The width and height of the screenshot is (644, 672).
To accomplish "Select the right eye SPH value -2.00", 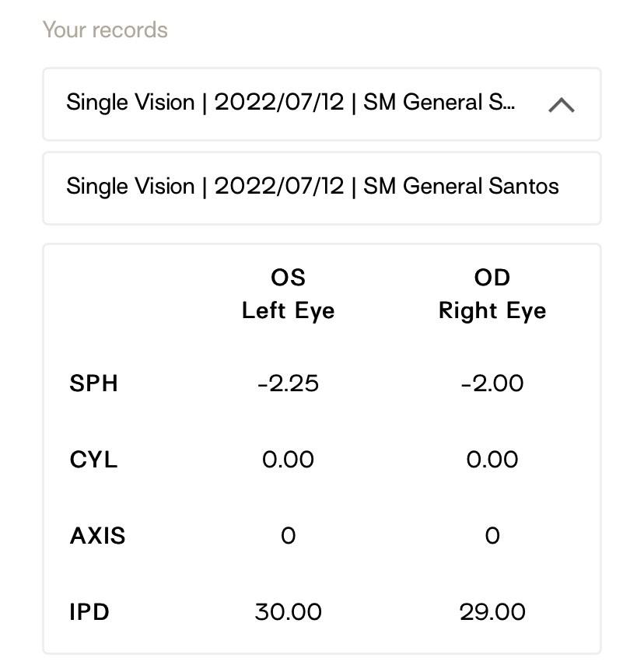I will click(492, 383).
